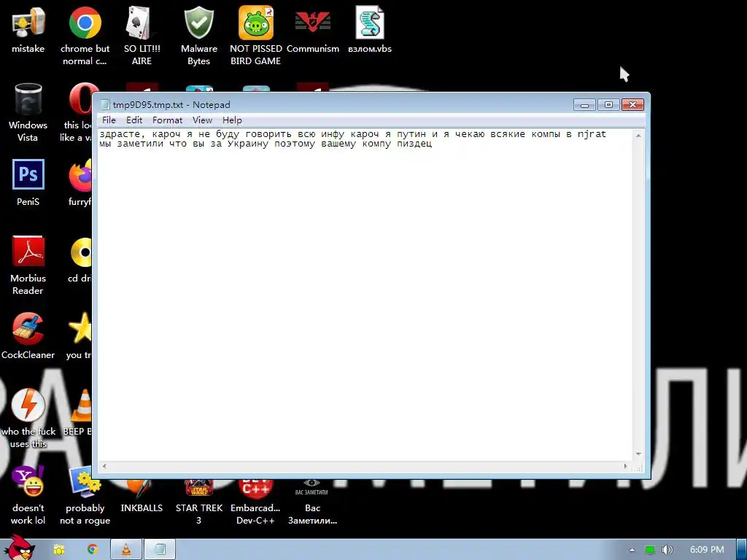The width and height of the screenshot is (747, 560).
Task: Open the Malware Bytes desktop icon
Action: (198, 36)
